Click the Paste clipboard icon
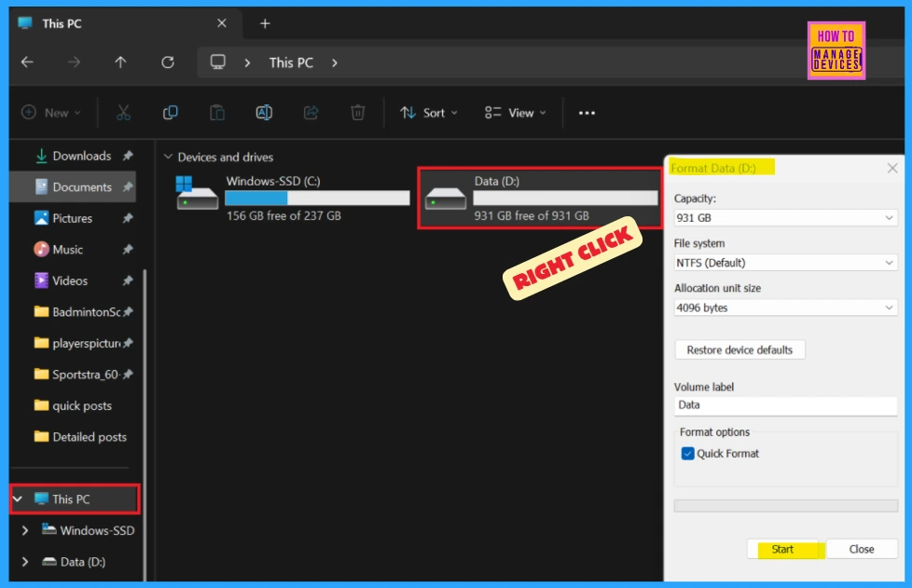The image size is (912, 588). (217, 113)
